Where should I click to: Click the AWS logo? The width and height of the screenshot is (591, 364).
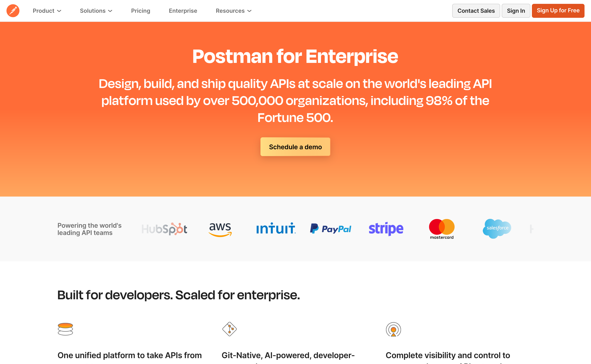220,230
